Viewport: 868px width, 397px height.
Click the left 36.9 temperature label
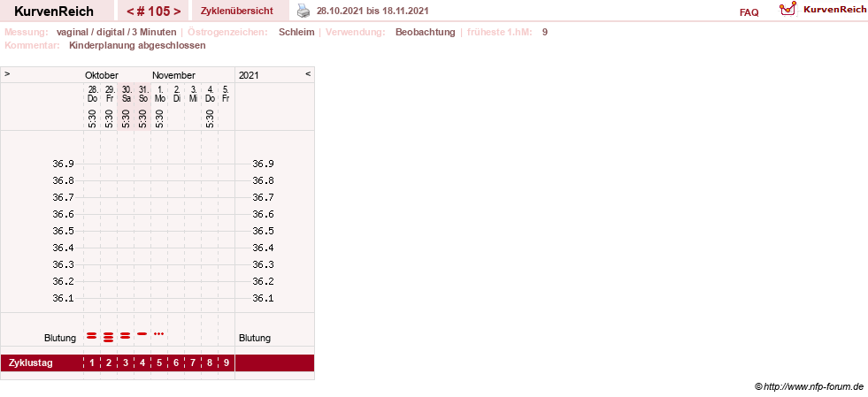(63, 164)
